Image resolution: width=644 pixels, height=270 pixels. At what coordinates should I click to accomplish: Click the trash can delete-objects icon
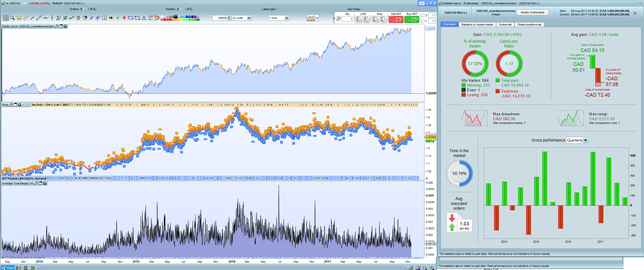(78, 18)
